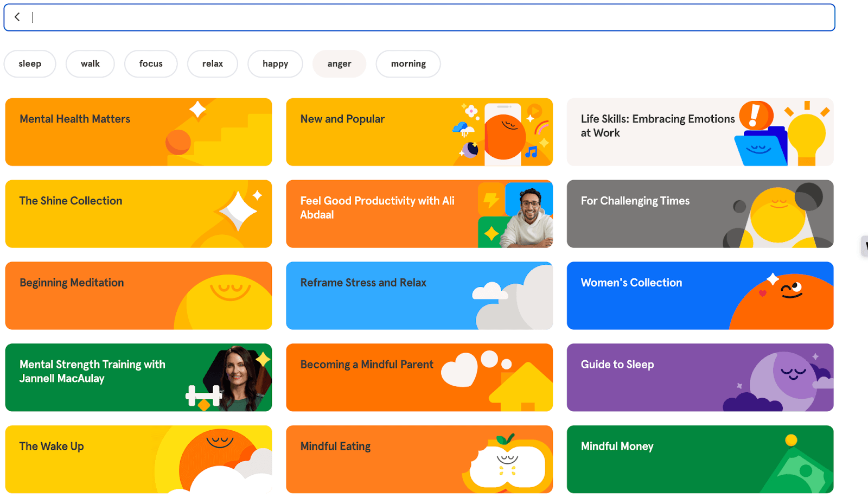
Task: Enable the relax filter
Action: pos(213,63)
